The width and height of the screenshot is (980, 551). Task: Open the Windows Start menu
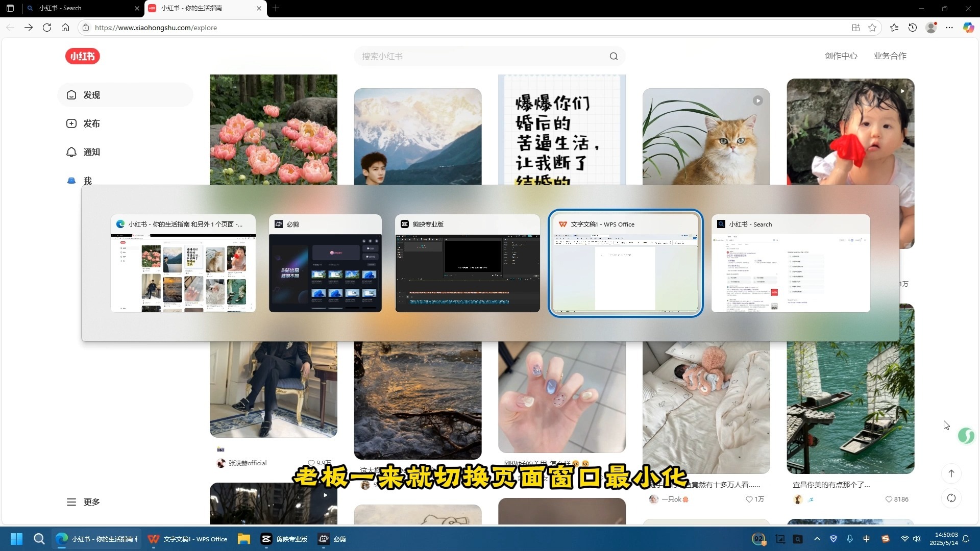tap(16, 539)
